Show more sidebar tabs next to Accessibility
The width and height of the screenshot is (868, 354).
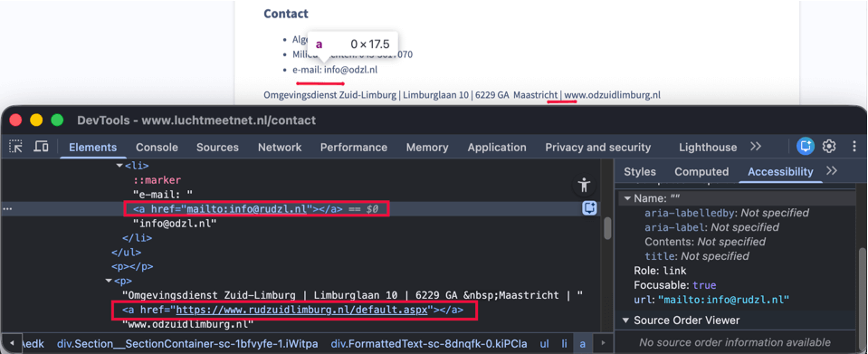[x=832, y=171]
